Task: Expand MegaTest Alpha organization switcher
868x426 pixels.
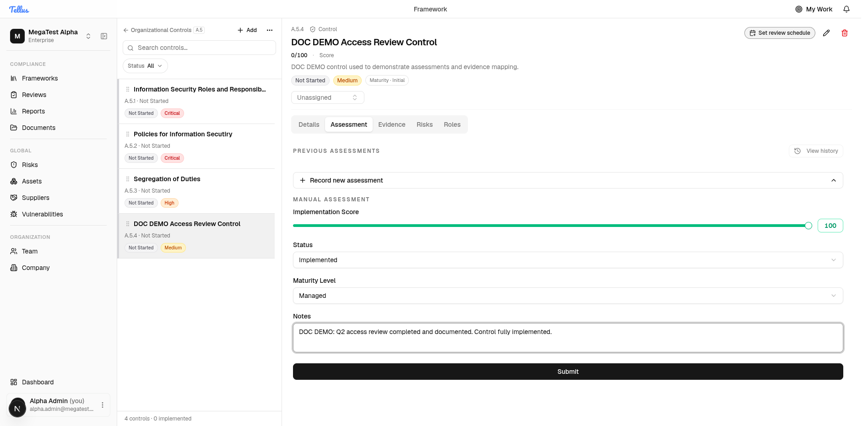Action: pos(88,36)
